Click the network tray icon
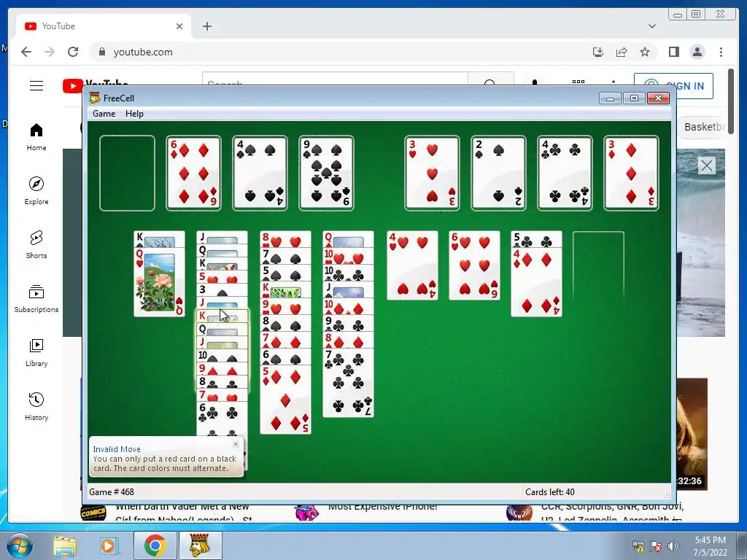The height and width of the screenshot is (560, 747). (638, 545)
